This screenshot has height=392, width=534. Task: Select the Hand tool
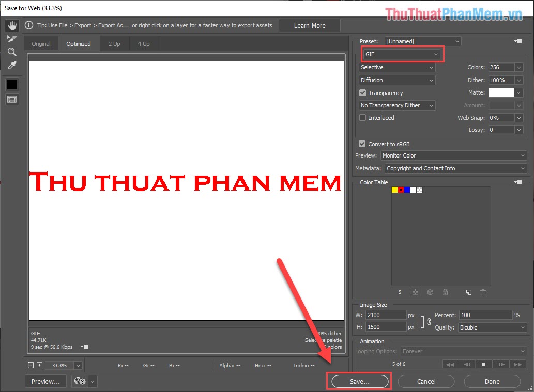click(12, 25)
